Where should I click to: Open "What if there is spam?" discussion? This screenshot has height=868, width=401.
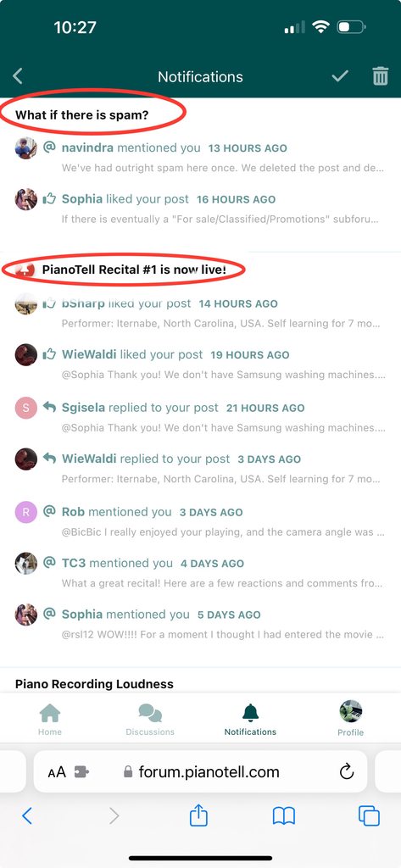pos(82,115)
